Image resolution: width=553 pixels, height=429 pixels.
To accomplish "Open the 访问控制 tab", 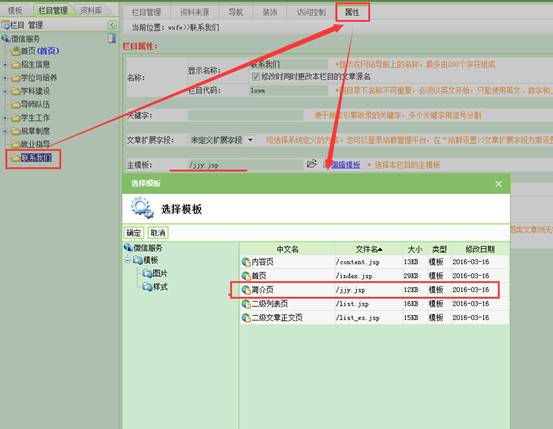I will pos(311,12).
